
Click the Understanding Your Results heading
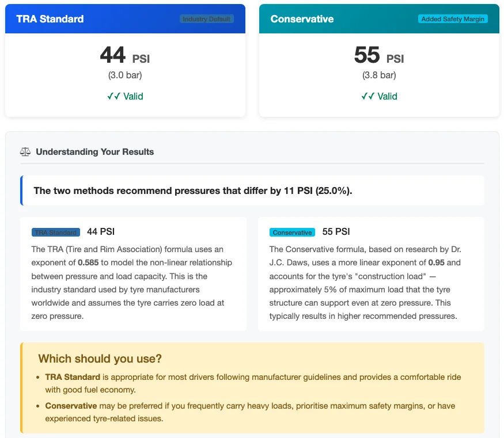(94, 152)
